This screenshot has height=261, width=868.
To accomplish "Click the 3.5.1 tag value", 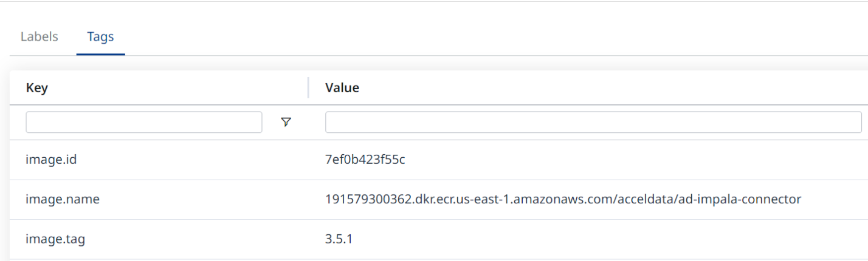I will point(339,239).
